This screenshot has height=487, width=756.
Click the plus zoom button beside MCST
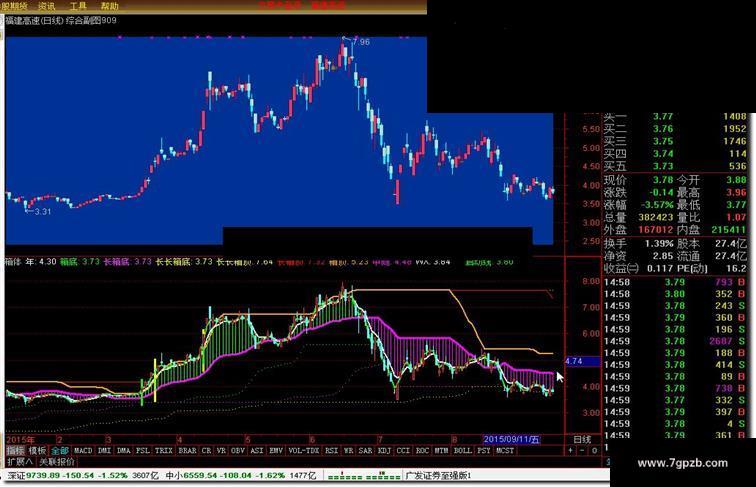coord(570,450)
